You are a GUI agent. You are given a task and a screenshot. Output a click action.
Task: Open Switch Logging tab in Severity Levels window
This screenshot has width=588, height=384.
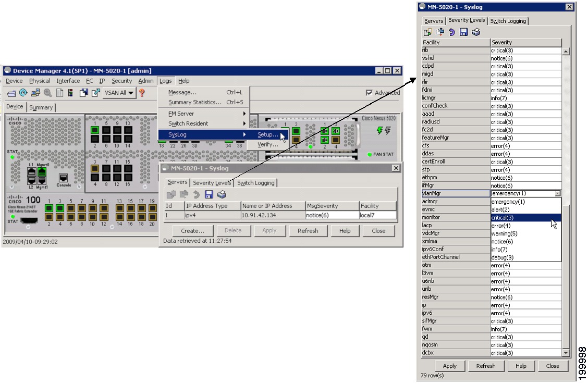tap(508, 21)
